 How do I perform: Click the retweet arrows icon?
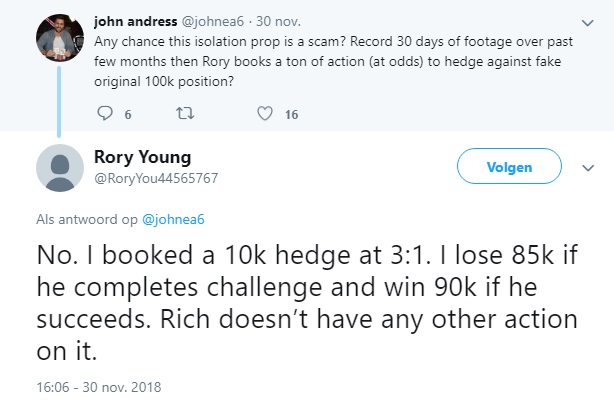[185, 114]
